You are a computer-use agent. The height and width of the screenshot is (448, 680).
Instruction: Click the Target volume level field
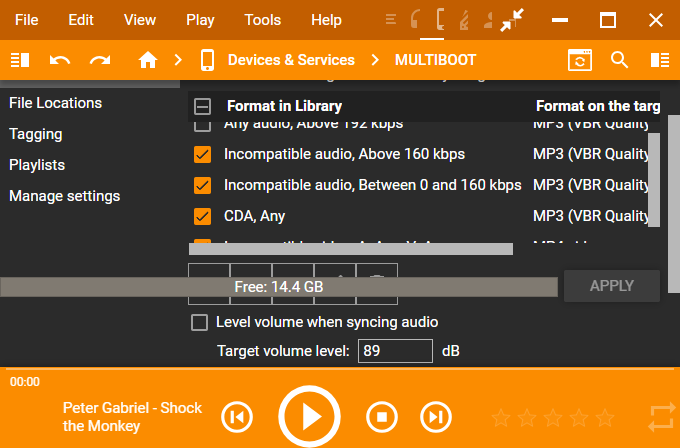tap(396, 351)
